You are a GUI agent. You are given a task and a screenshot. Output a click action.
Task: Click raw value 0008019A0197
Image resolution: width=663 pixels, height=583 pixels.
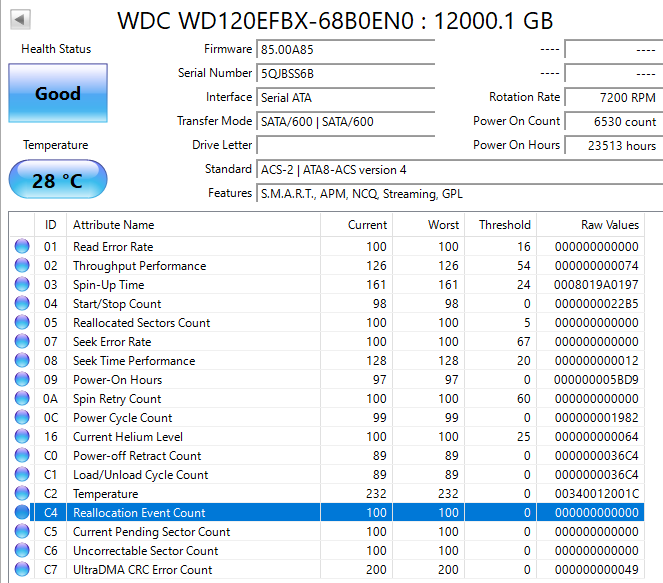pos(596,285)
